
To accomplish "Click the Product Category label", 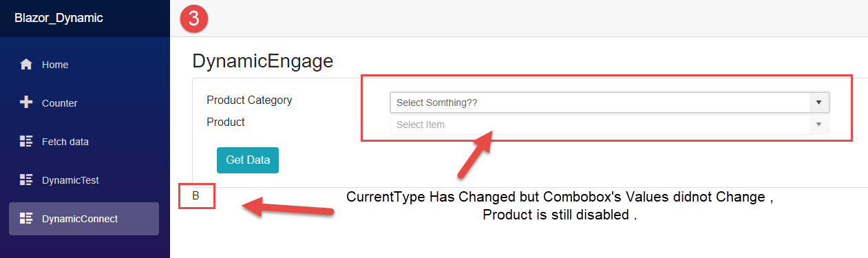I will click(x=249, y=100).
